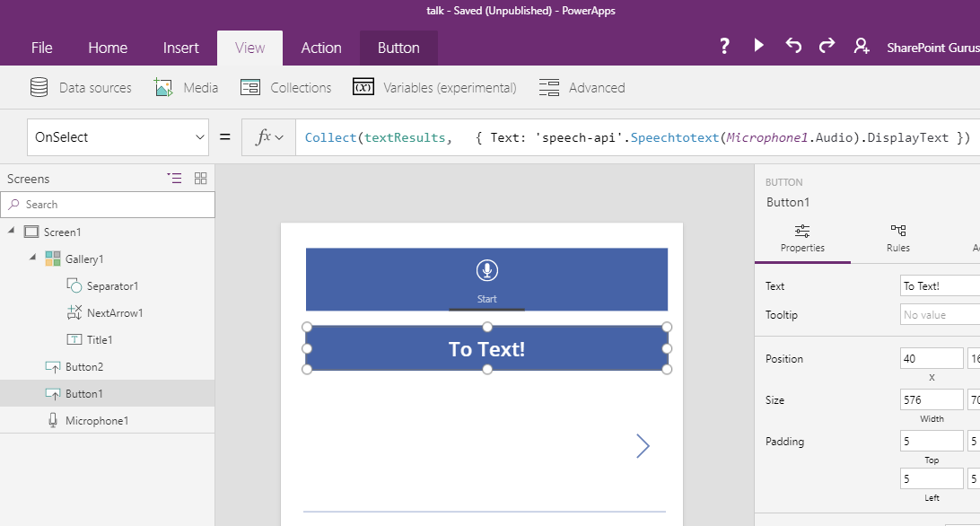Collapse the Screen1 tree node

pos(12,232)
